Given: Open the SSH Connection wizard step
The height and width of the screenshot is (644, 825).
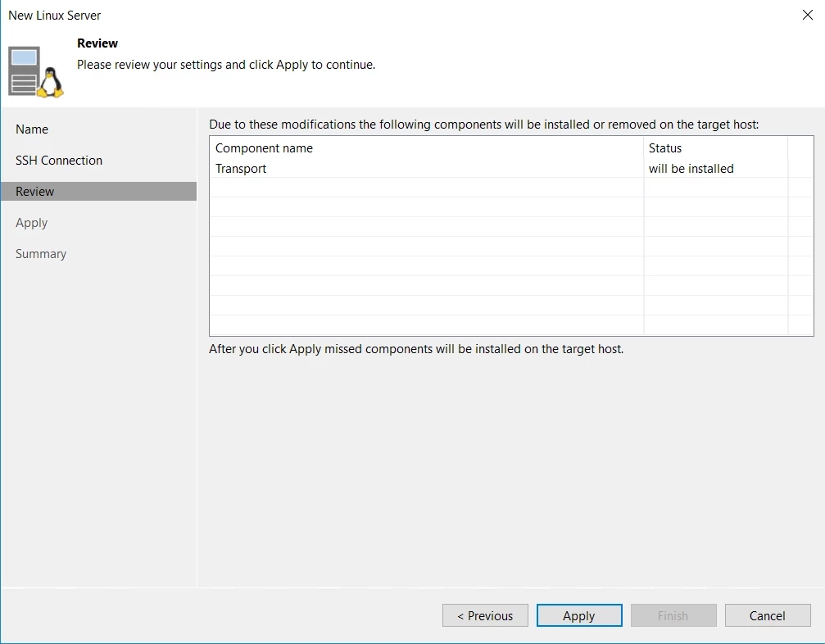Looking at the screenshot, I should pyautogui.click(x=59, y=161).
